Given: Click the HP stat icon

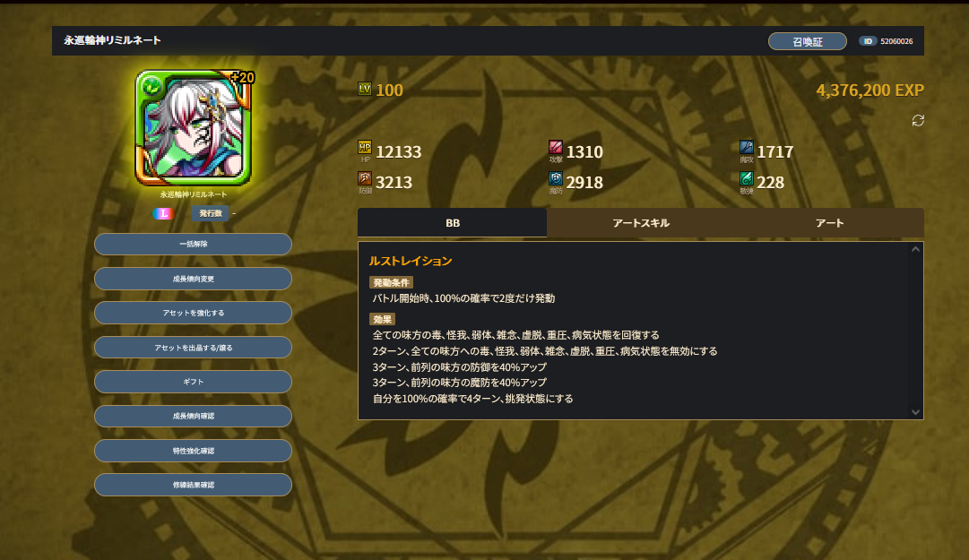Looking at the screenshot, I should [x=365, y=148].
